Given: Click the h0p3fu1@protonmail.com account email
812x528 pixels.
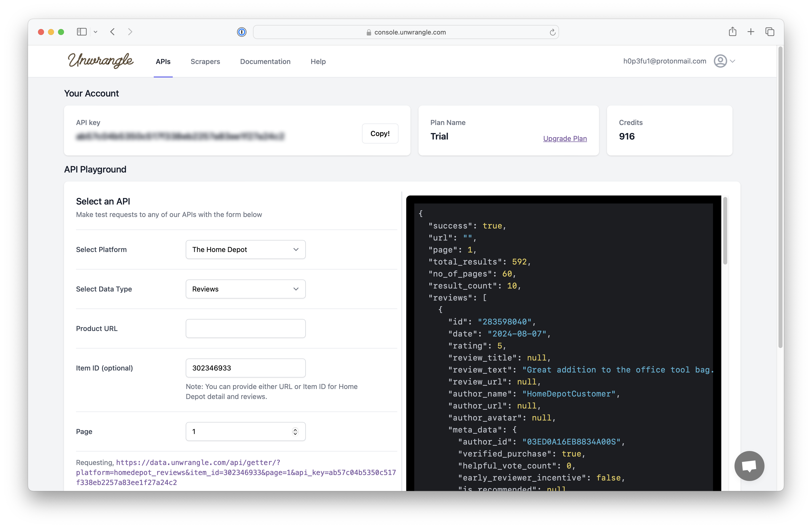Looking at the screenshot, I should click(664, 61).
